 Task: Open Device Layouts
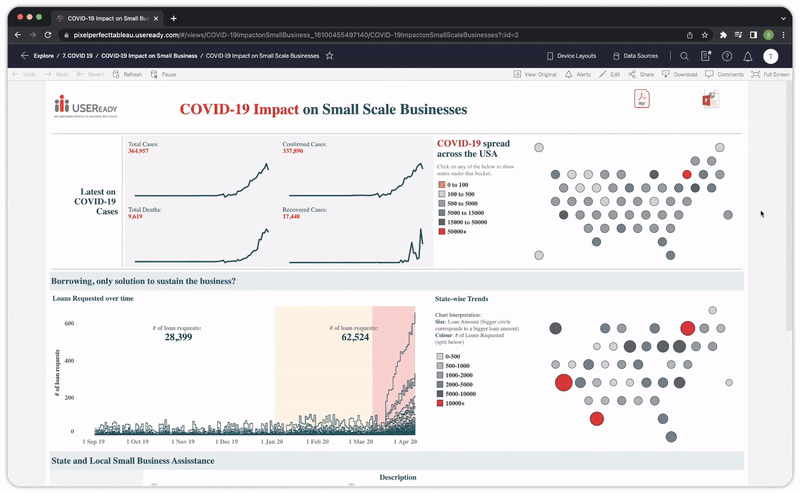[x=571, y=56]
